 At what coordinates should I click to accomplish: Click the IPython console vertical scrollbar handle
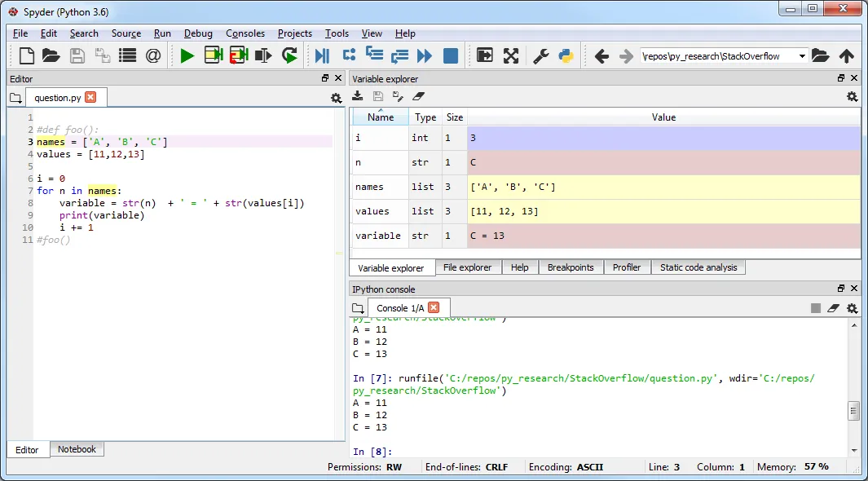tap(853, 409)
